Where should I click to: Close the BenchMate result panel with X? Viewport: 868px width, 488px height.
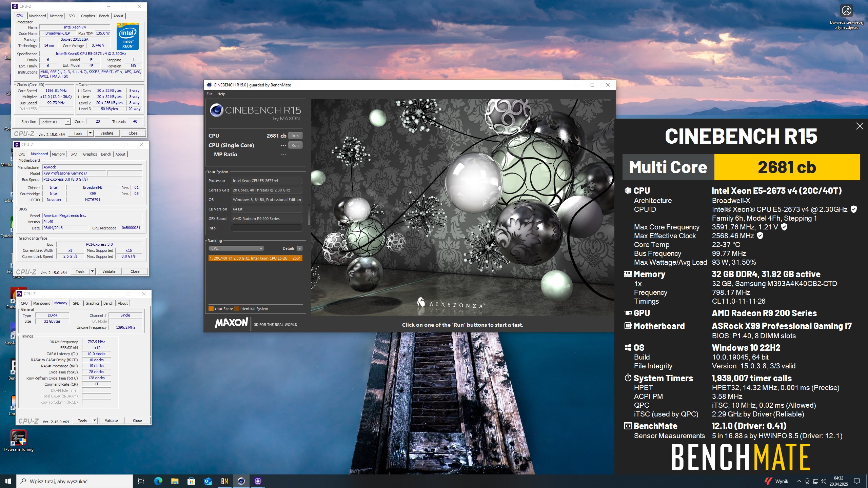coord(860,126)
